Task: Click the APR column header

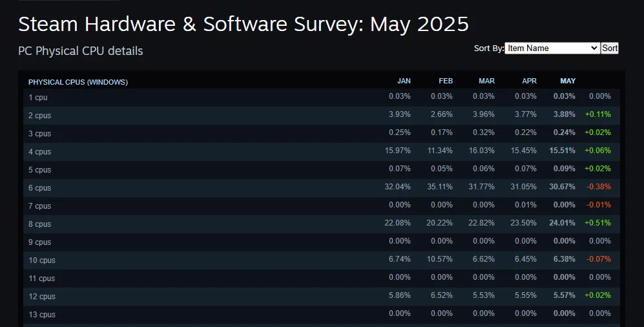Action: pos(529,81)
